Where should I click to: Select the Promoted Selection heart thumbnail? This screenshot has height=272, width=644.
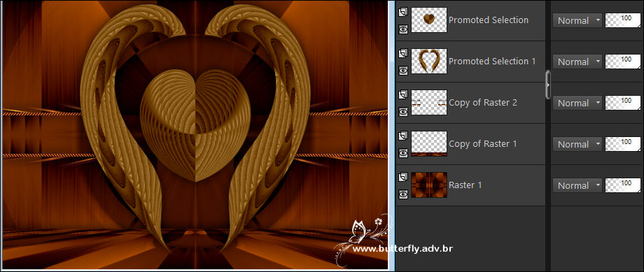coord(429,20)
